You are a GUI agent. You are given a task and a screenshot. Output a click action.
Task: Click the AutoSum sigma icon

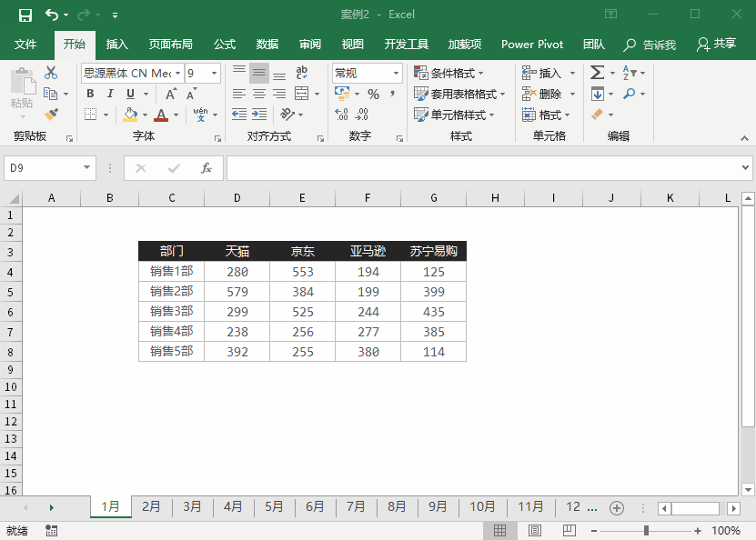point(597,73)
